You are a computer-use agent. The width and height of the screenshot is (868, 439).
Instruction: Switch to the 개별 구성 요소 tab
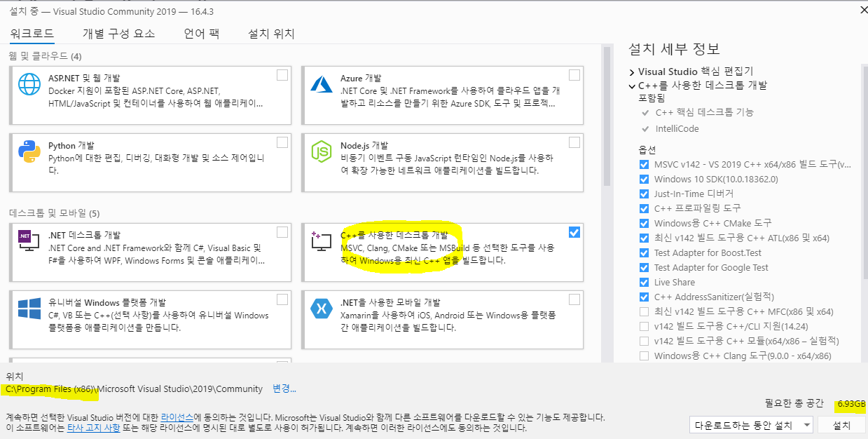[118, 34]
